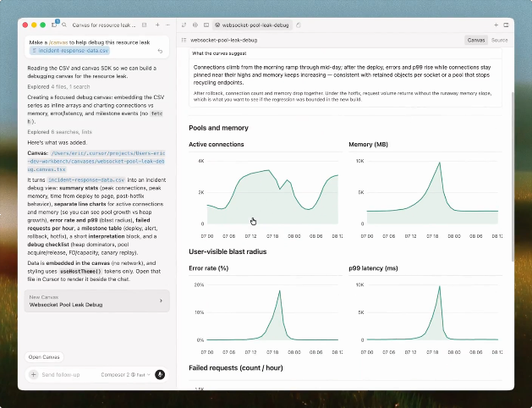Open the websocket-pool-leak-debug canvas file path link

click(x=96, y=161)
